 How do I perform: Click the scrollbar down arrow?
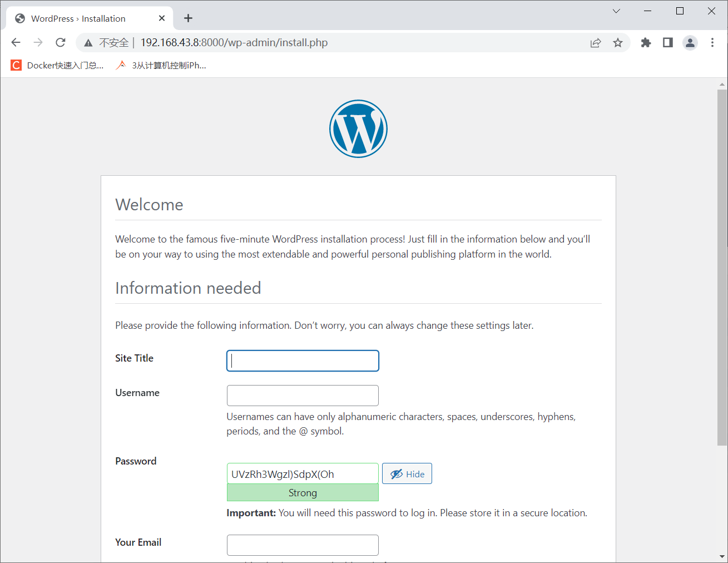coord(722,556)
